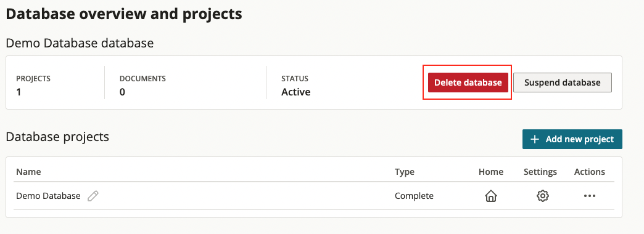This screenshot has width=644, height=234.
Task: Select the Demo Database project name
Action: [x=48, y=196]
